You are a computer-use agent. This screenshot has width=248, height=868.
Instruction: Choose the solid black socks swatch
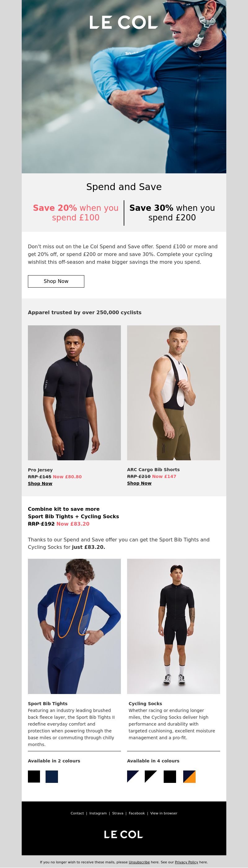[170, 776]
